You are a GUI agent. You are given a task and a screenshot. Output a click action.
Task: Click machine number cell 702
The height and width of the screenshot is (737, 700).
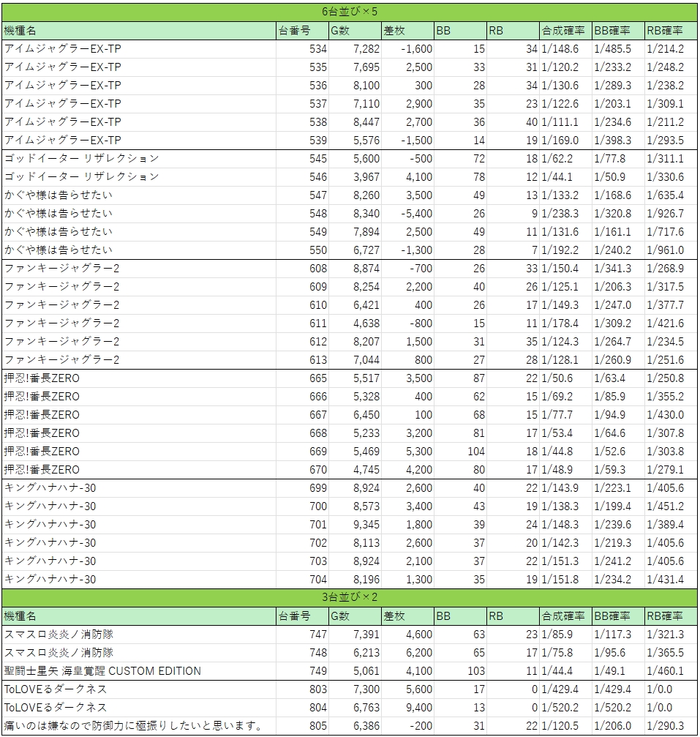[x=303, y=543]
